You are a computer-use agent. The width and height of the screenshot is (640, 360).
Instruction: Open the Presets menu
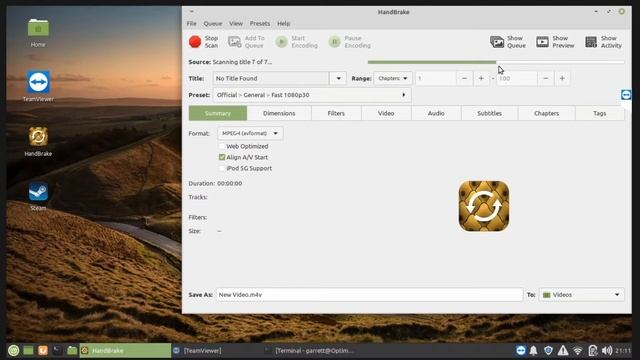coord(260,24)
